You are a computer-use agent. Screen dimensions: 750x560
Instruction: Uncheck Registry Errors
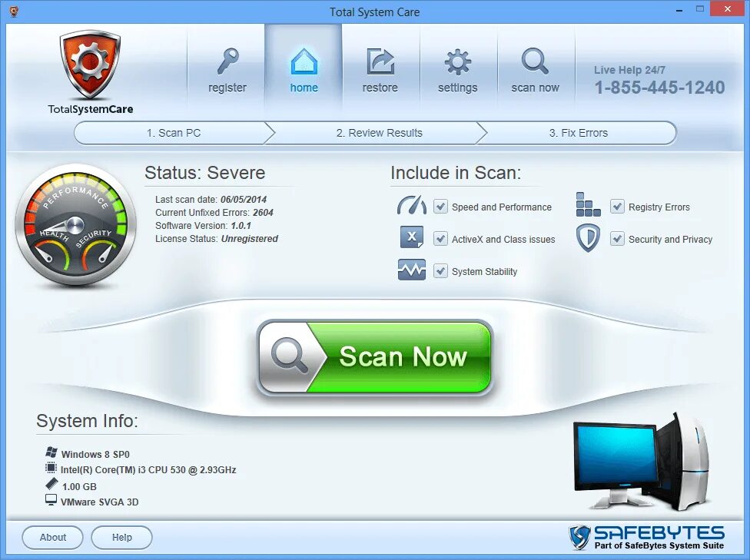[617, 207]
